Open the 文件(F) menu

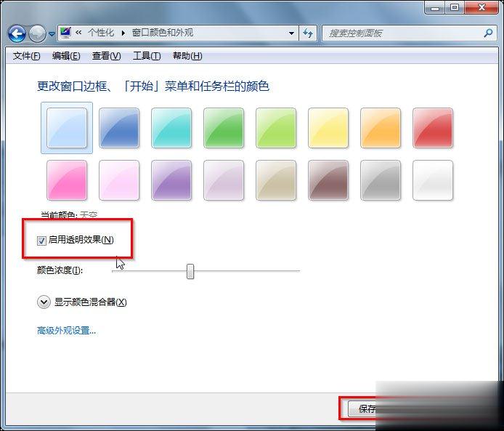tap(27, 56)
